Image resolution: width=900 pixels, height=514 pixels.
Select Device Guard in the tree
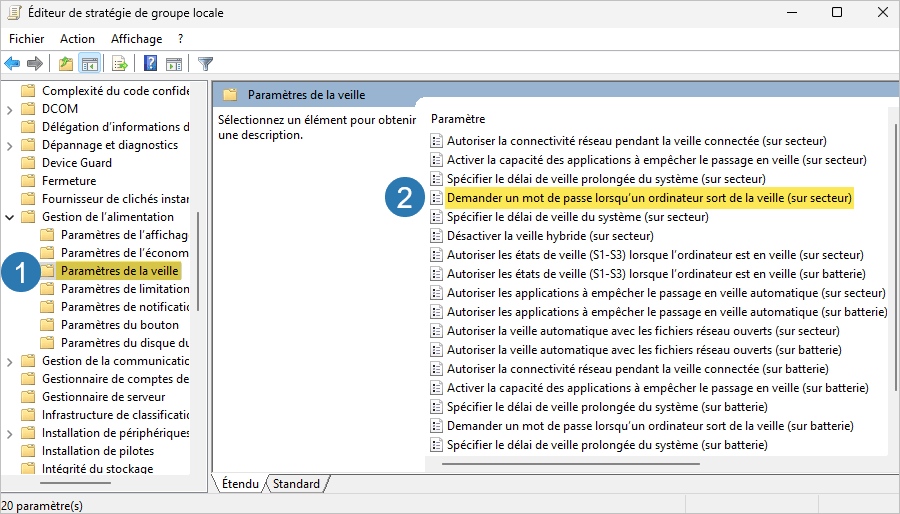[76, 163]
